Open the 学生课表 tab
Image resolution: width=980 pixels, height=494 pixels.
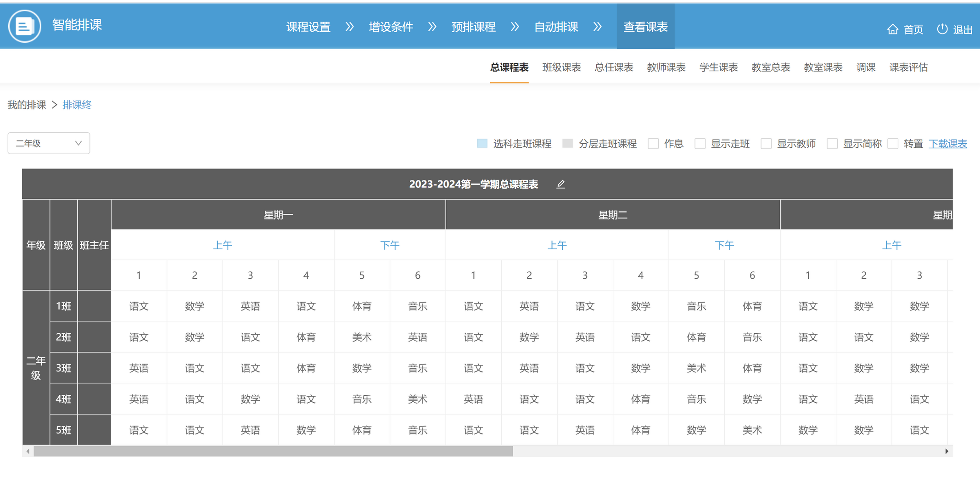718,67
